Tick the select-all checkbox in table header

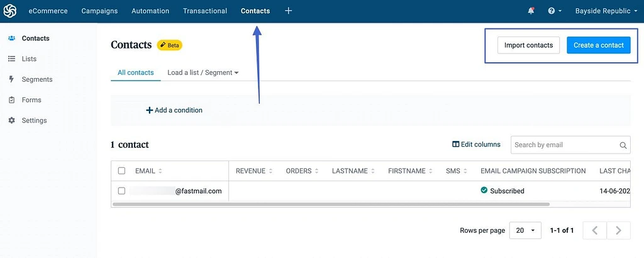tap(121, 171)
